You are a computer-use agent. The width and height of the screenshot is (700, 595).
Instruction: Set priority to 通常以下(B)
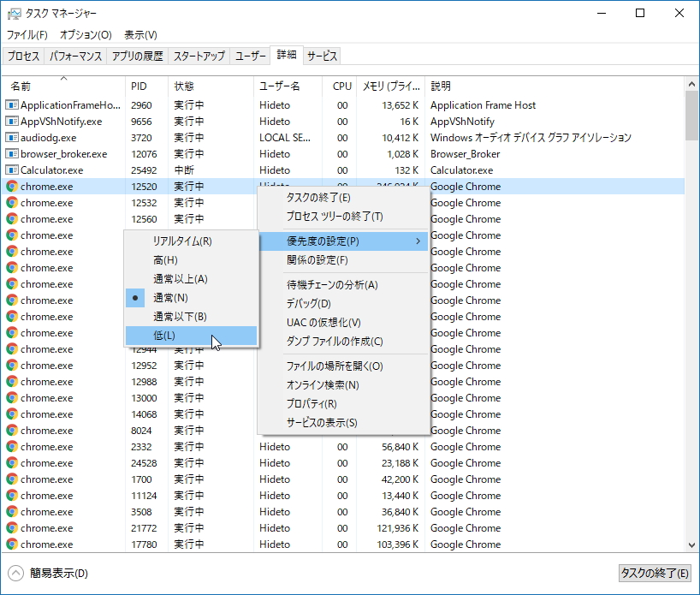click(x=191, y=316)
